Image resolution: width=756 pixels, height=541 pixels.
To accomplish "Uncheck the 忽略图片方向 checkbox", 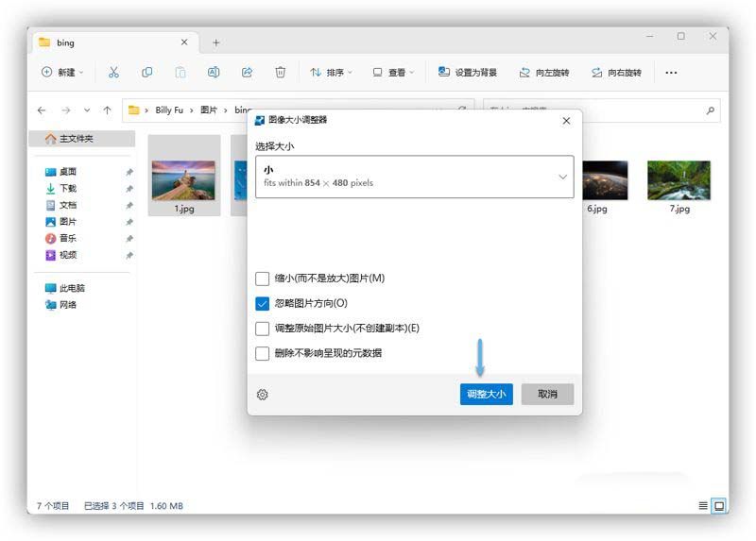I will [263, 303].
